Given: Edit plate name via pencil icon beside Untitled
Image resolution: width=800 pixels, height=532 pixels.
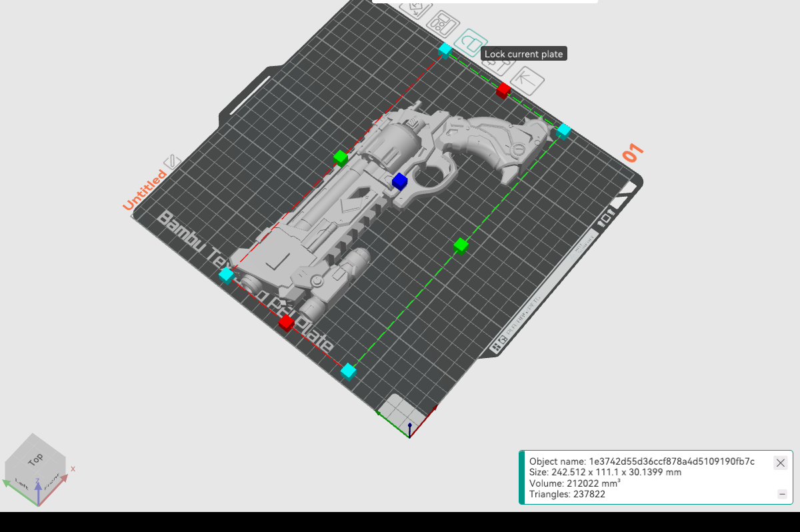Looking at the screenshot, I should (x=172, y=162).
